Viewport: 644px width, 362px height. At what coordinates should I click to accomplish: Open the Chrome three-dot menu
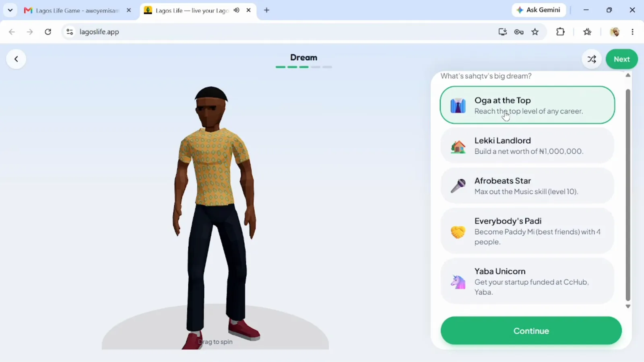point(632,32)
